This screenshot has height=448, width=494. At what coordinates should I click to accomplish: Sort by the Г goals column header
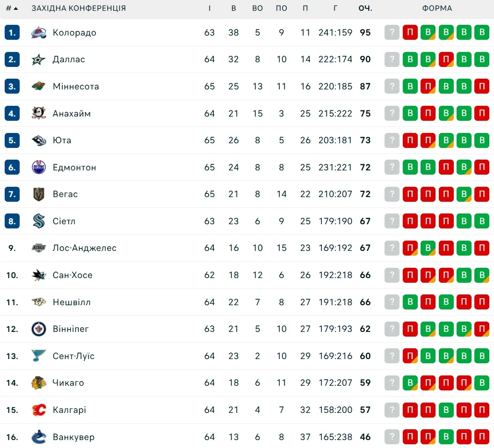pos(335,8)
